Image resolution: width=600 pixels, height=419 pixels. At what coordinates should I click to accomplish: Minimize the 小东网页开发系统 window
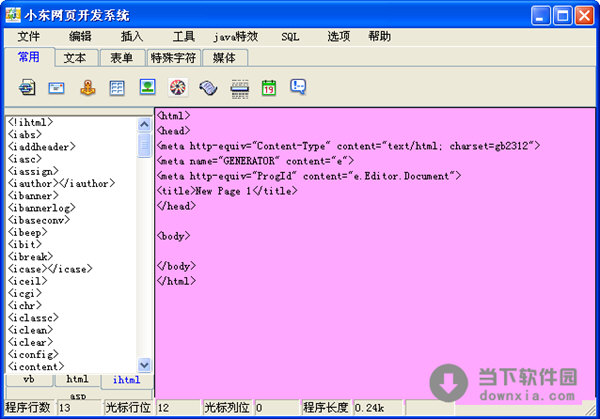[541, 16]
